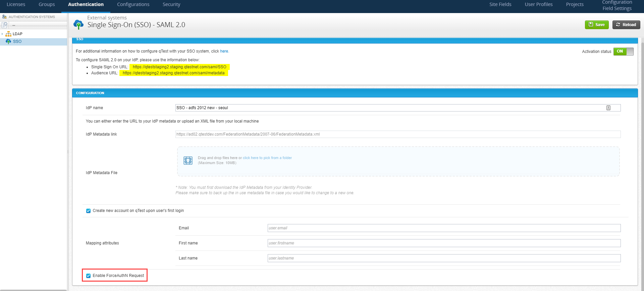This screenshot has height=291, width=644.
Task: Uncheck Create new account upon first login
Action: (88, 211)
